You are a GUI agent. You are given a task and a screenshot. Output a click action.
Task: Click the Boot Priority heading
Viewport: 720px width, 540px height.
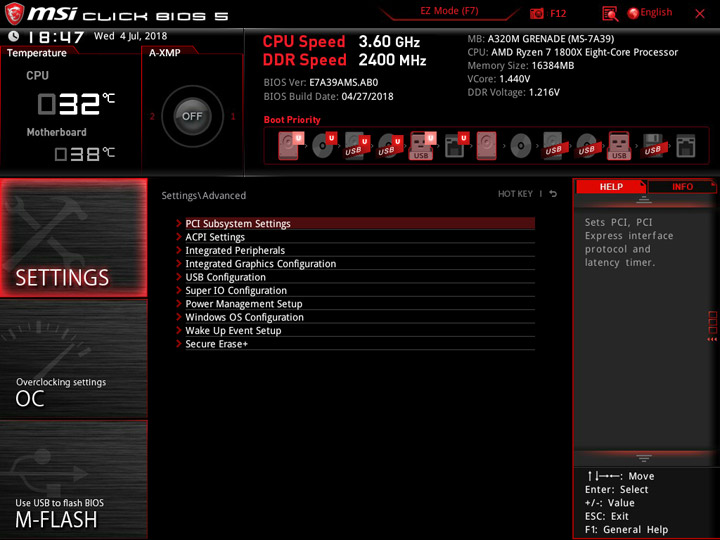(x=292, y=120)
